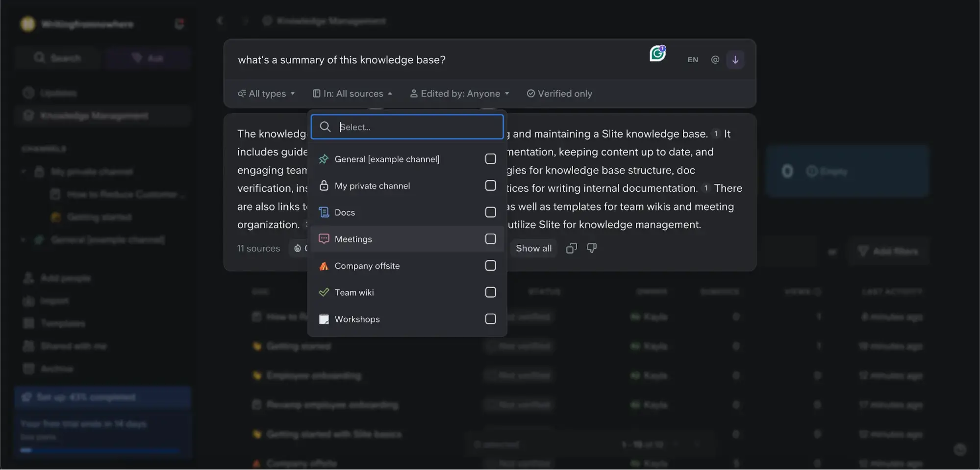Tick the My private channel checkbox
This screenshot has width=980, height=470.
[x=490, y=186]
